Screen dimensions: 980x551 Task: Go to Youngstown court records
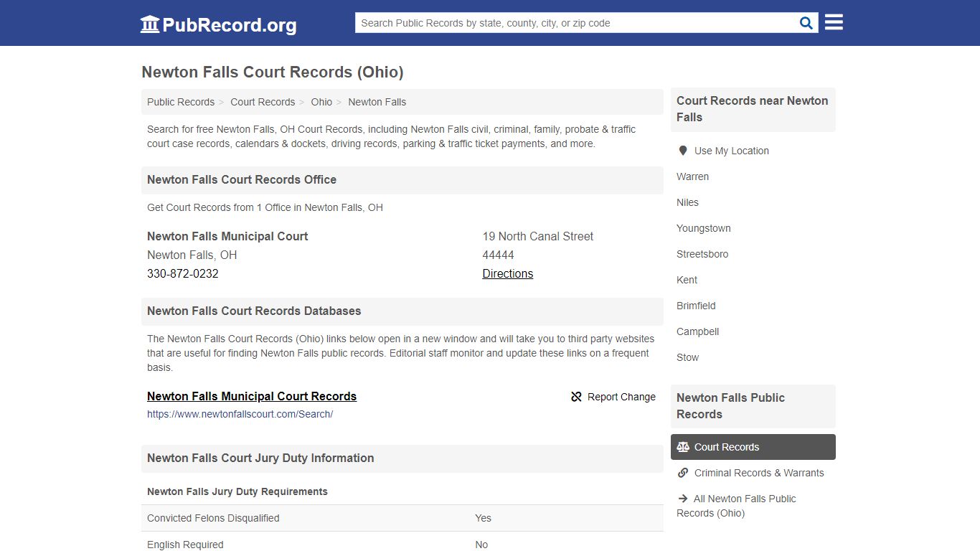pos(704,228)
